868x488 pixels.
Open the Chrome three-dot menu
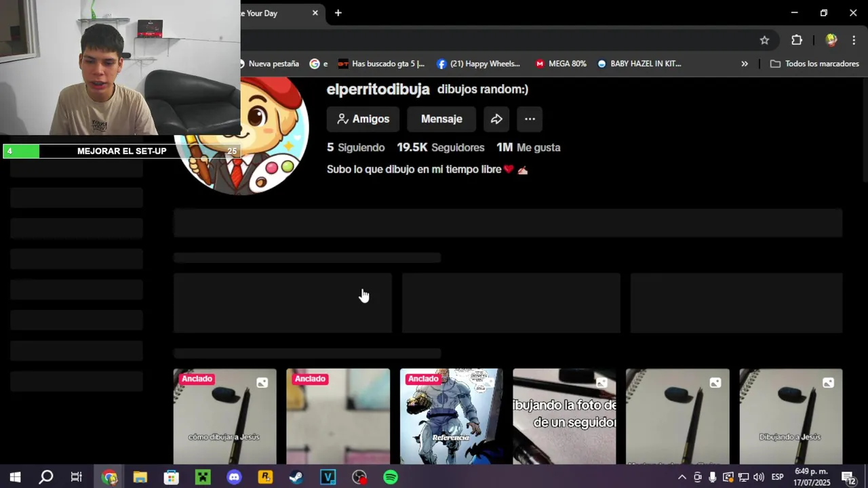(854, 40)
